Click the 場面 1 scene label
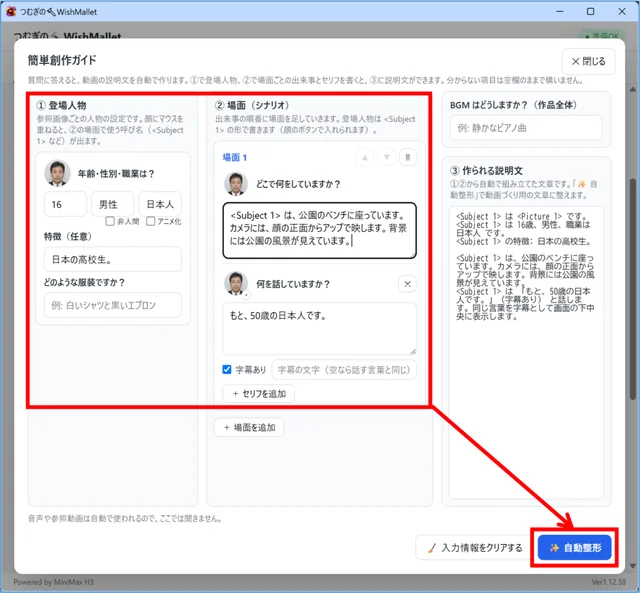The image size is (640, 593). click(235, 158)
